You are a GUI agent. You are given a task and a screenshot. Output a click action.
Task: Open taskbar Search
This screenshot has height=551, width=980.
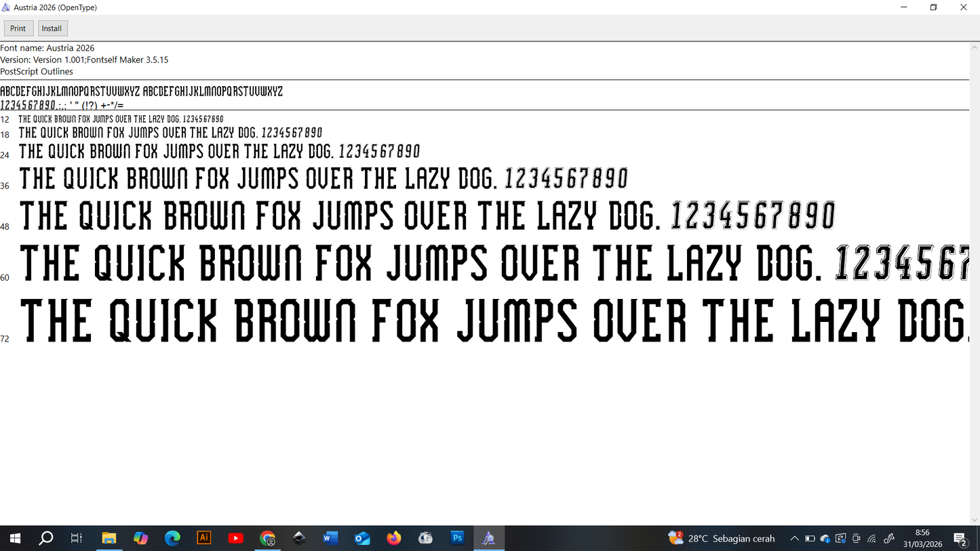(46, 538)
